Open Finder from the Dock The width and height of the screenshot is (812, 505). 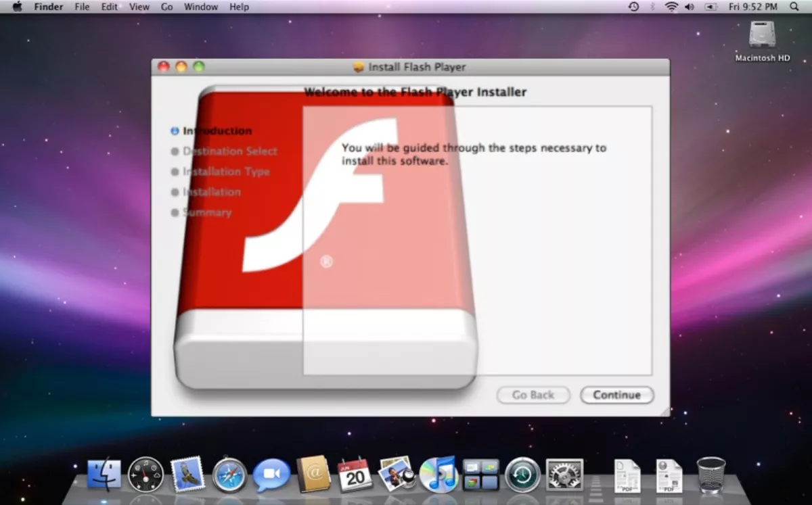[104, 475]
